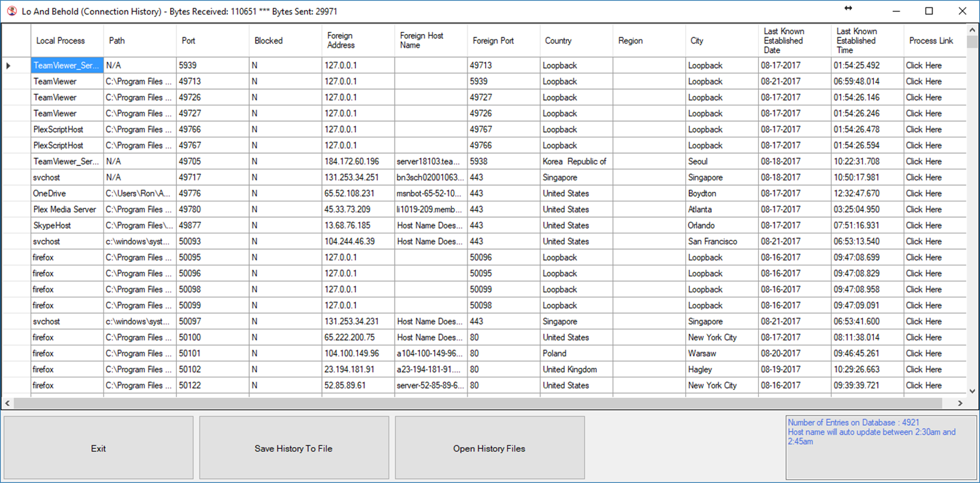This screenshot has height=483, width=980.
Task: Select the OneDrive process cell
Action: coord(67,193)
